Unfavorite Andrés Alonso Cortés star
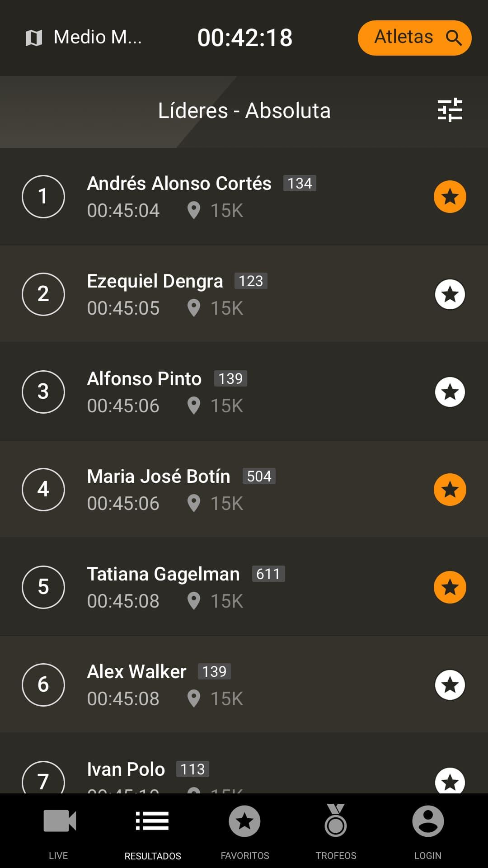488x868 pixels. click(450, 197)
